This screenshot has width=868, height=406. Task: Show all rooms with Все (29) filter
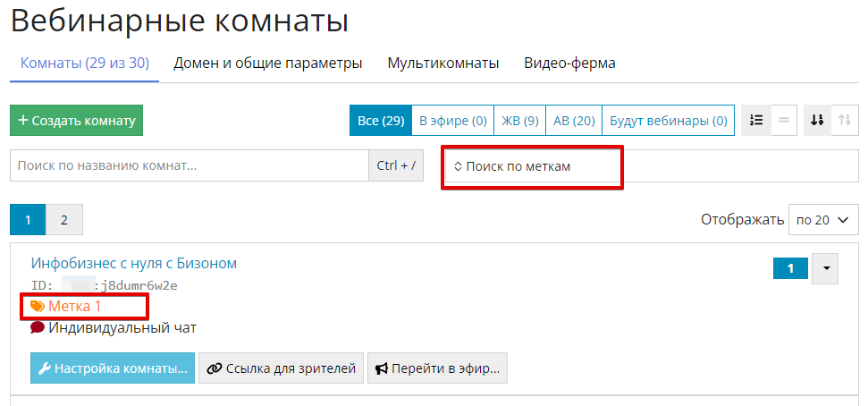(x=381, y=121)
